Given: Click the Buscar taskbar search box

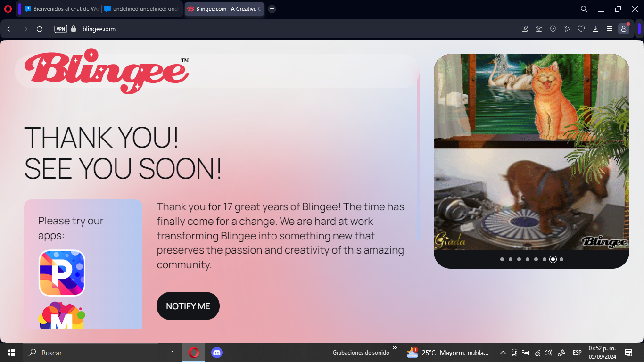Looking at the screenshot, I should (x=91, y=353).
